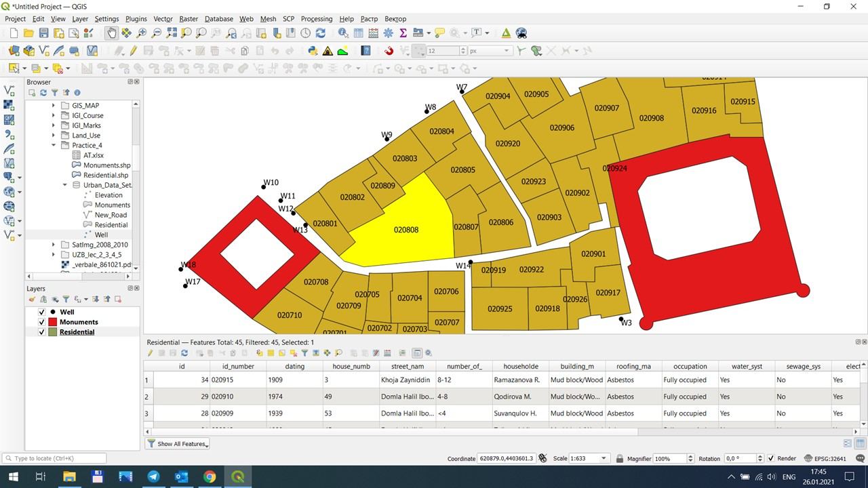The width and height of the screenshot is (868, 488).
Task: Toggle visibility of the Residential layer
Action: click(x=41, y=332)
